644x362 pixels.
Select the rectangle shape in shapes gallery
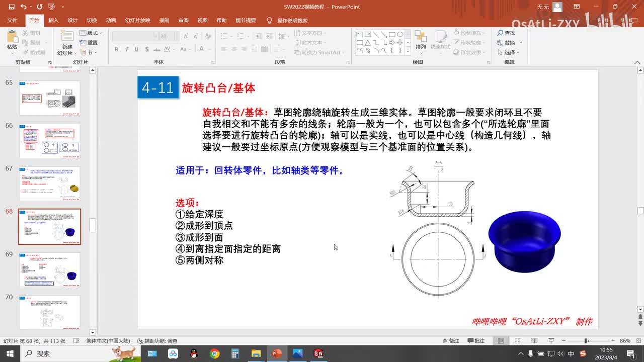[x=392, y=35]
